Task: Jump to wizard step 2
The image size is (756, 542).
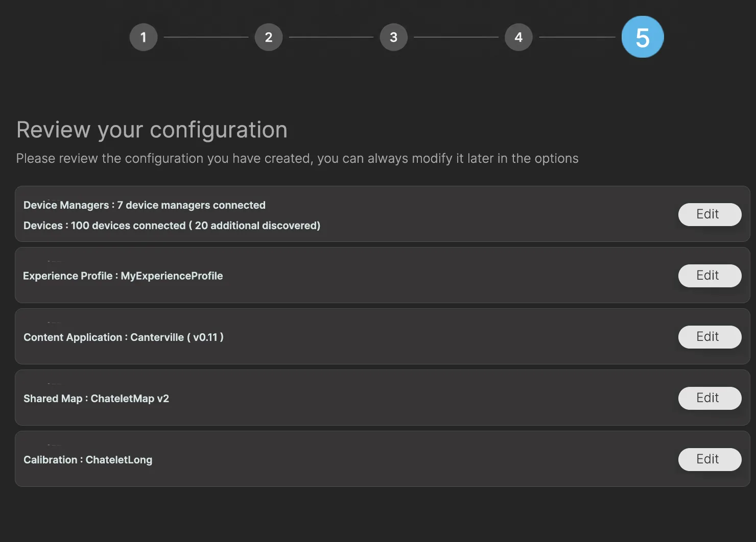Action: point(269,37)
